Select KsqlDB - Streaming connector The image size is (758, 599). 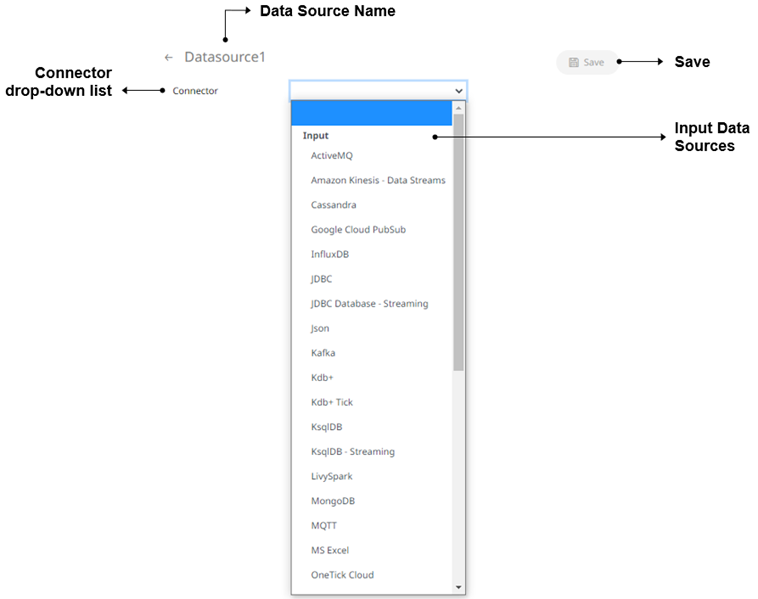(352, 451)
